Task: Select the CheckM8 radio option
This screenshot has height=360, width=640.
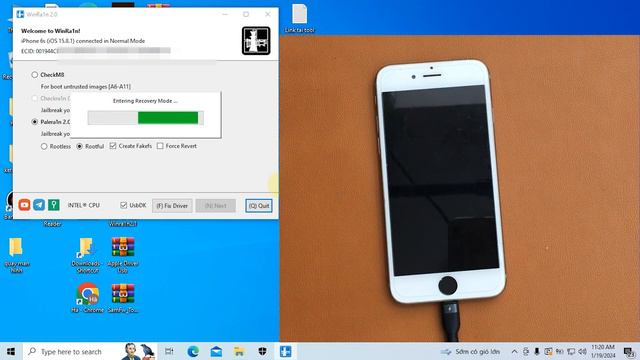Action: [x=35, y=75]
